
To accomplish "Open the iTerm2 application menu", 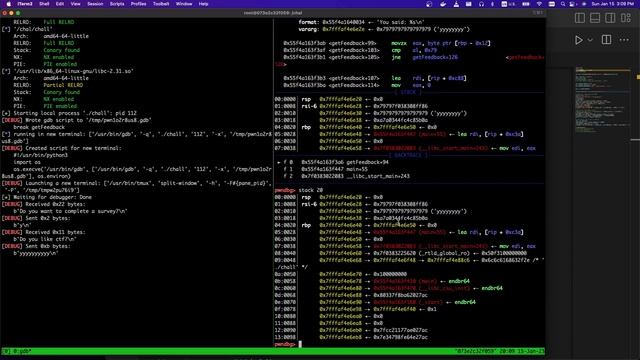I will (x=25, y=4).
